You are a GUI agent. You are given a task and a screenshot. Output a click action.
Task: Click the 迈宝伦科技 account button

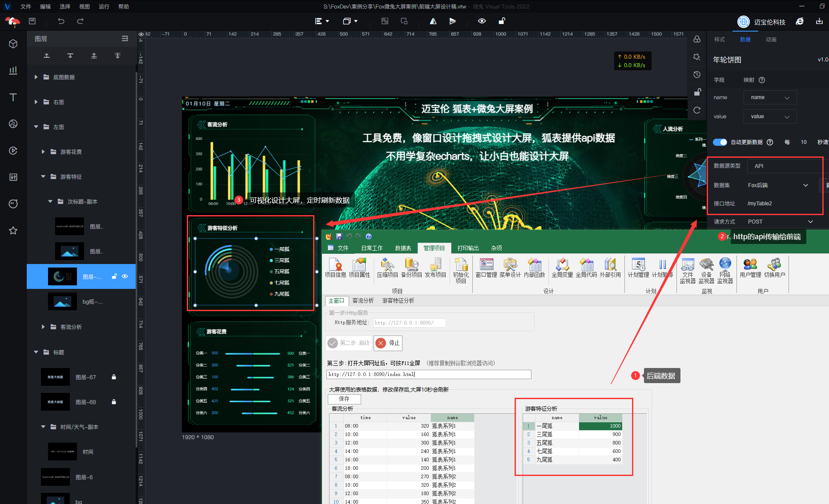pyautogui.click(x=761, y=22)
